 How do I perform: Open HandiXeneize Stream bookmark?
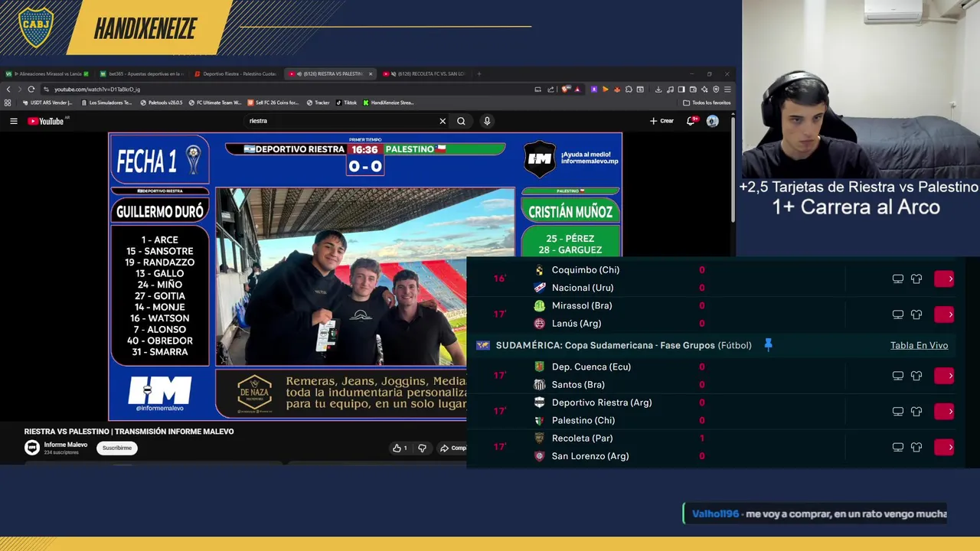pos(388,103)
